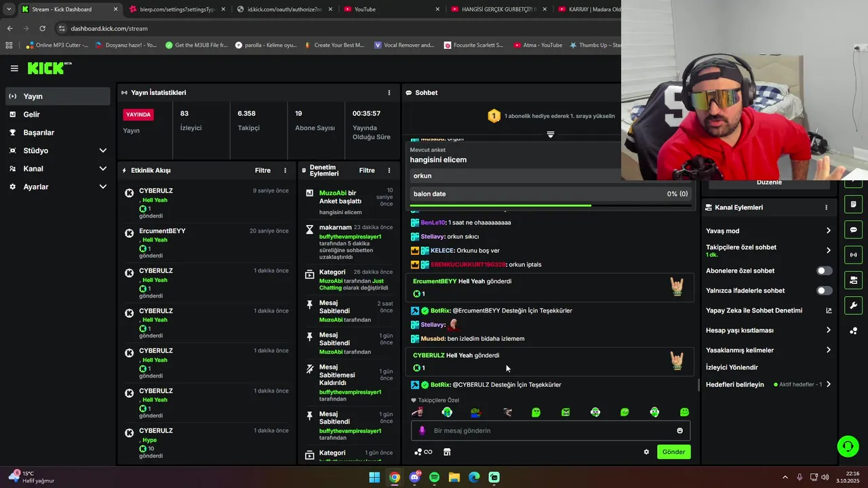
Task: Click the channel actions widget icon in right sidebar
Action: [853, 280]
